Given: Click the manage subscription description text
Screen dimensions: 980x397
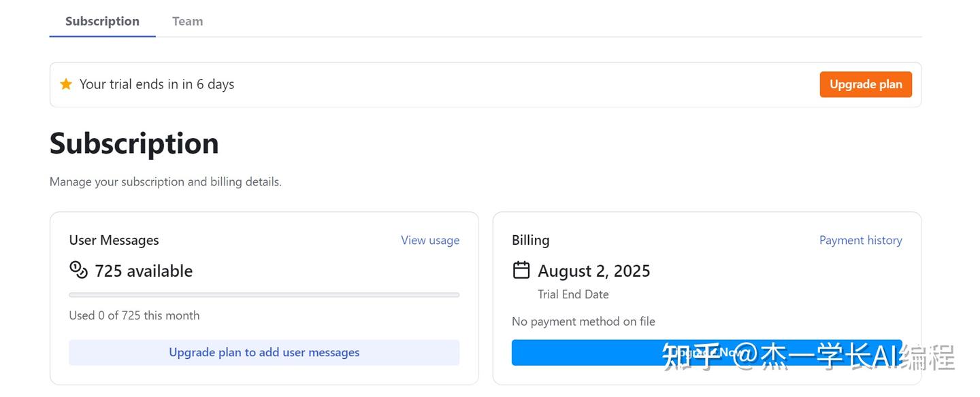Looking at the screenshot, I should click(x=165, y=182).
